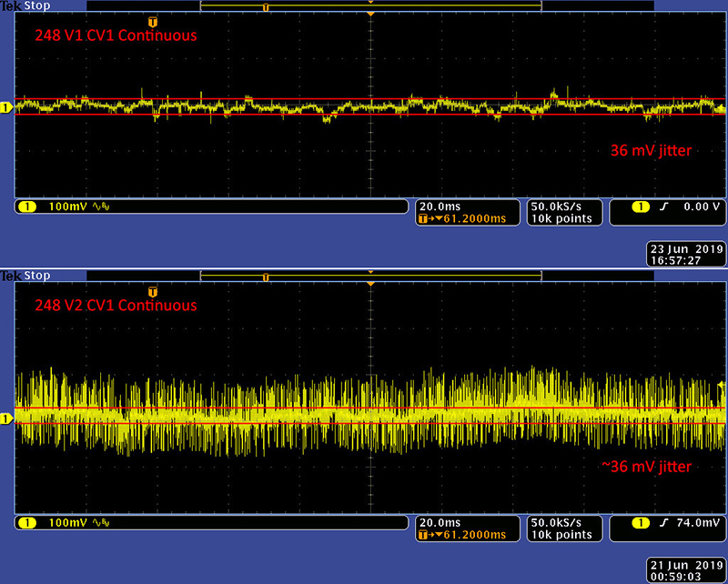Click the orange trigger T marker in top capture
The image size is (728, 584).
152,20
